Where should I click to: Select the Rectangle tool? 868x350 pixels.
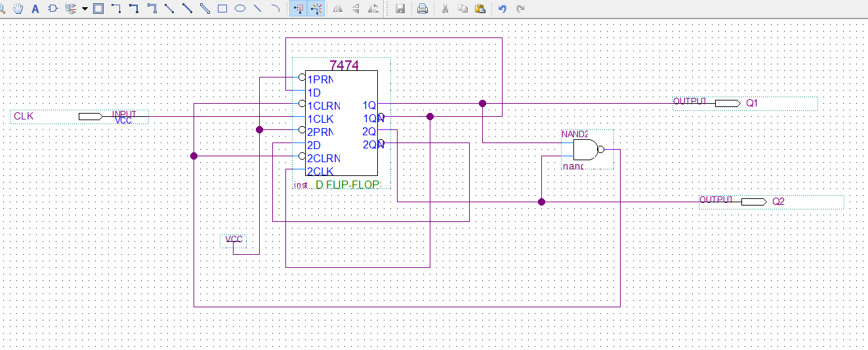(222, 9)
